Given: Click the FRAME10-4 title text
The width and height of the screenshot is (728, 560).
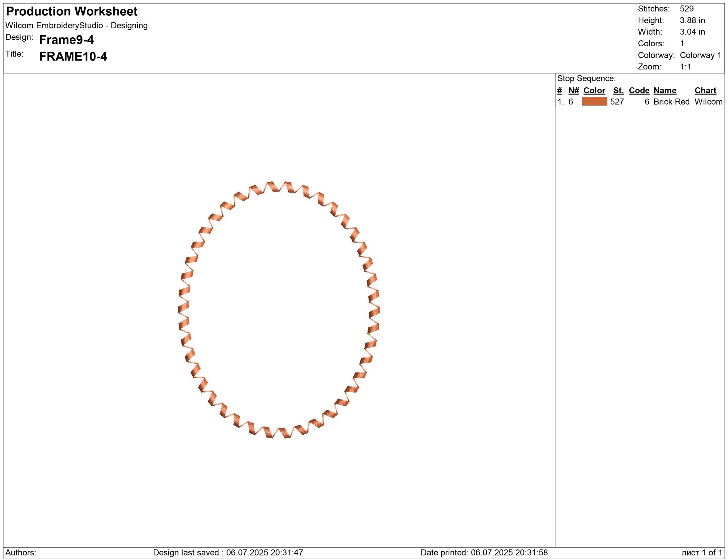Looking at the screenshot, I should coord(73,56).
